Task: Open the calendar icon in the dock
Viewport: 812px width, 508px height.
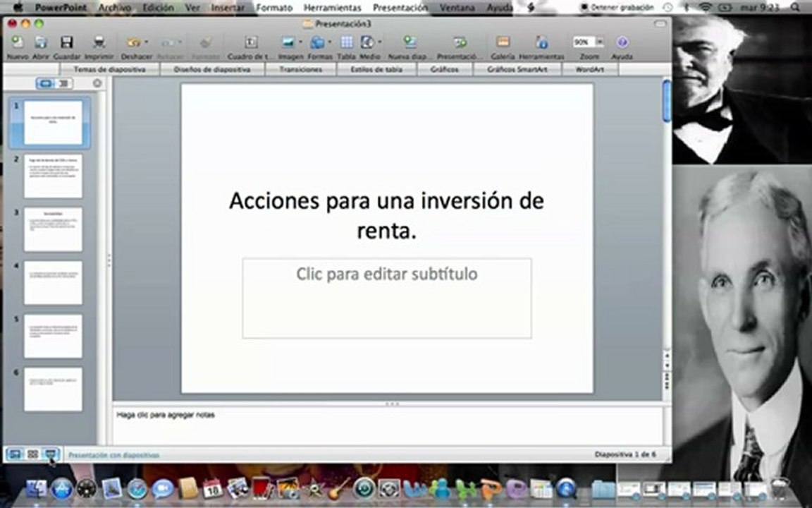Action: pyautogui.click(x=212, y=488)
